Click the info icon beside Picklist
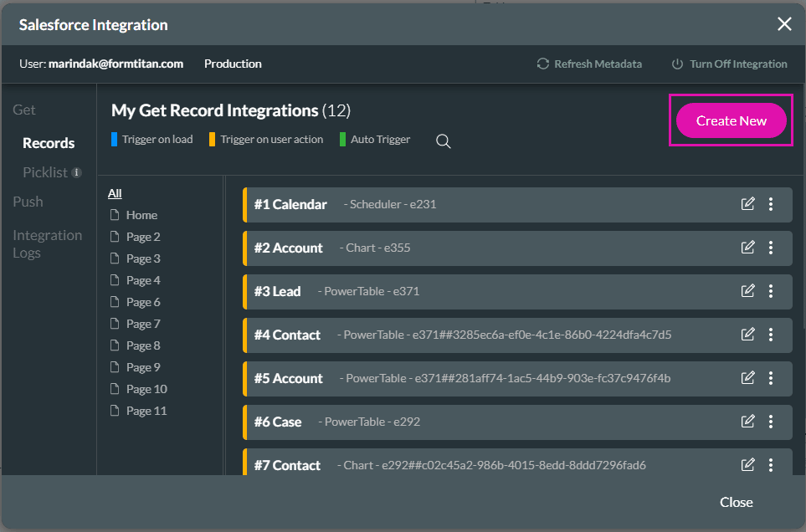 pyautogui.click(x=77, y=171)
